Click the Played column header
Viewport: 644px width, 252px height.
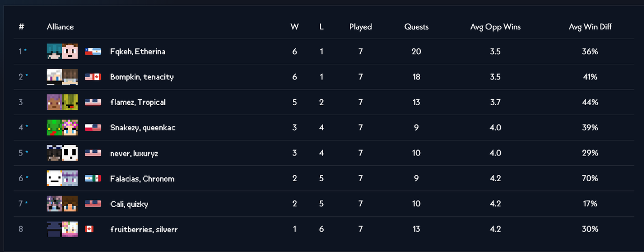point(361,27)
